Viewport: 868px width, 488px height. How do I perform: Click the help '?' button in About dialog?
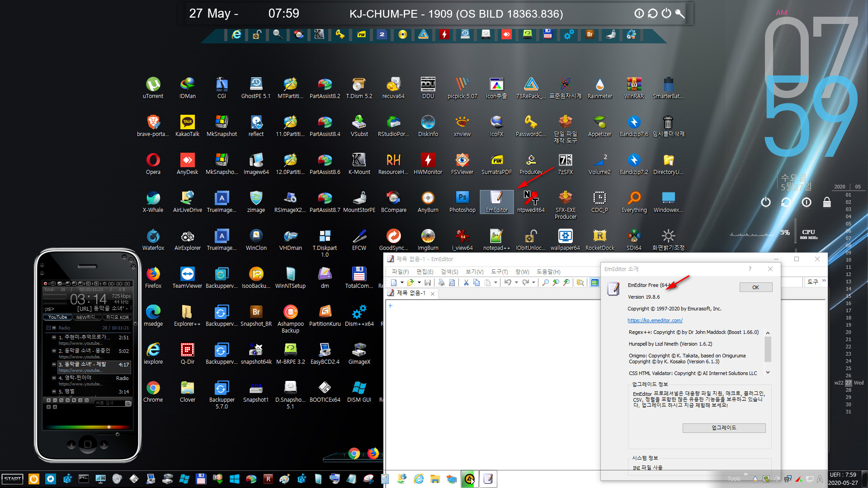tap(750, 269)
